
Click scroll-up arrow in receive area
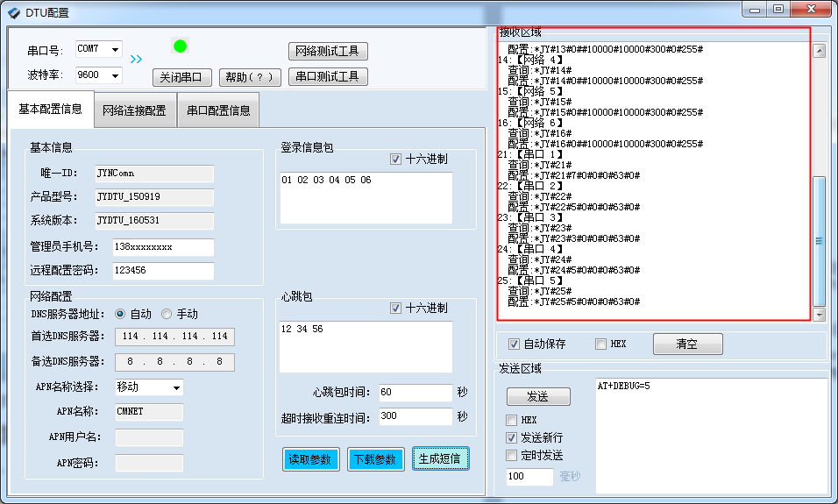820,51
